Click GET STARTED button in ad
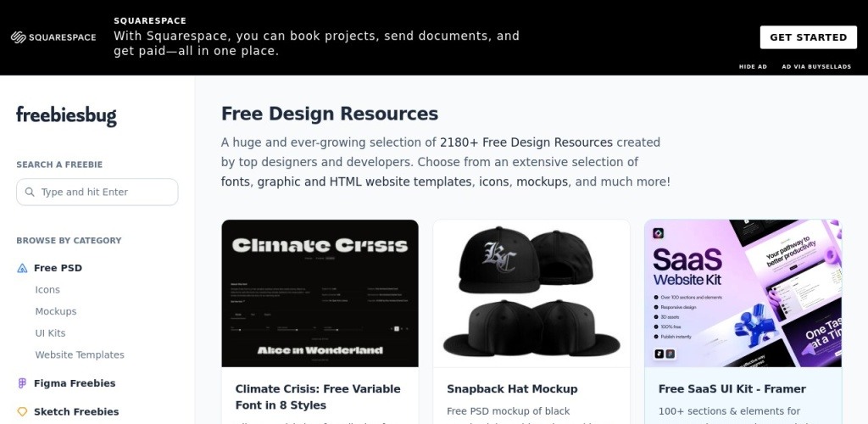This screenshot has width=868, height=424. pyautogui.click(x=808, y=37)
